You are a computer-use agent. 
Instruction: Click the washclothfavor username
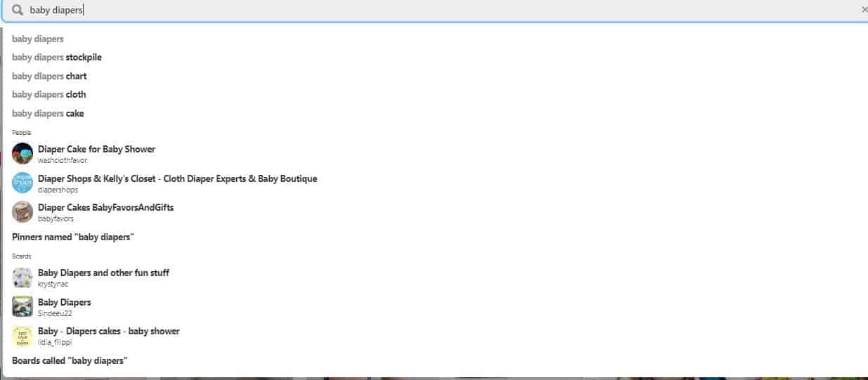click(63, 160)
